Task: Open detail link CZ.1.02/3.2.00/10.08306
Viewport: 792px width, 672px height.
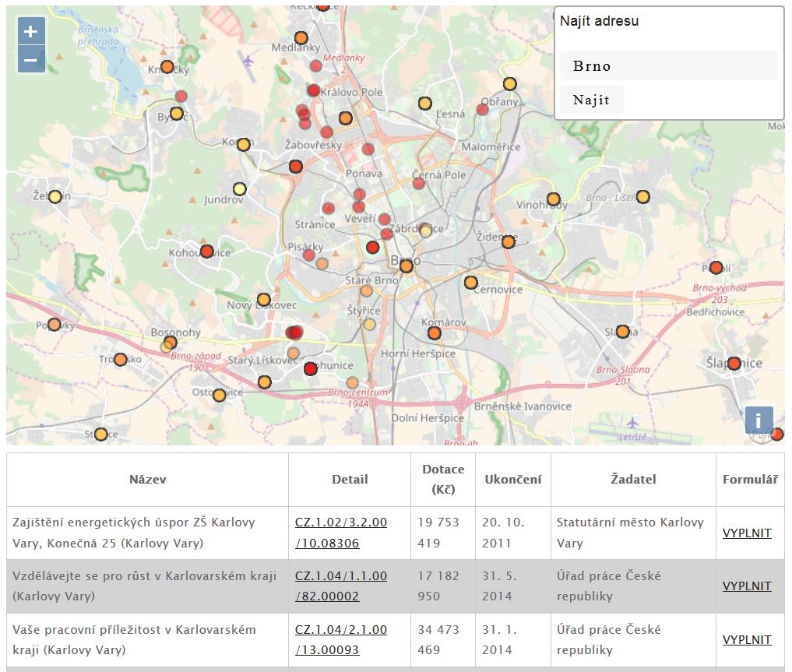Action: pos(340,533)
